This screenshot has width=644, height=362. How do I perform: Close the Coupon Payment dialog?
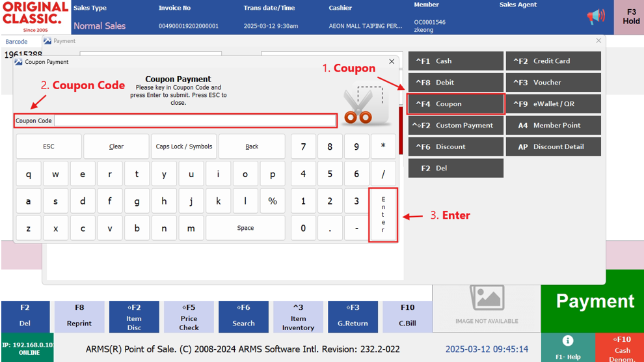[x=392, y=62]
